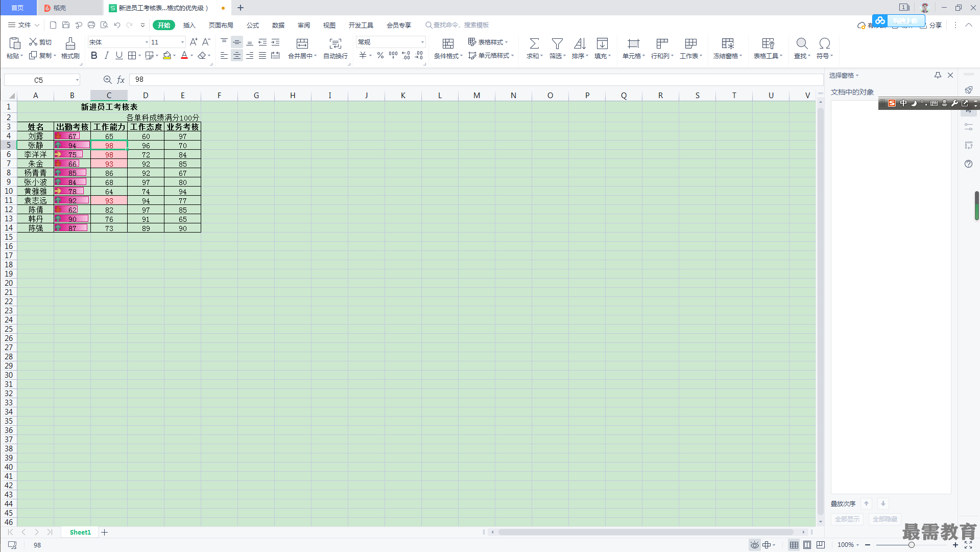Screen dimensions: 980x552
Task: Click the Print icon in quick toolbar
Action: 91,25
